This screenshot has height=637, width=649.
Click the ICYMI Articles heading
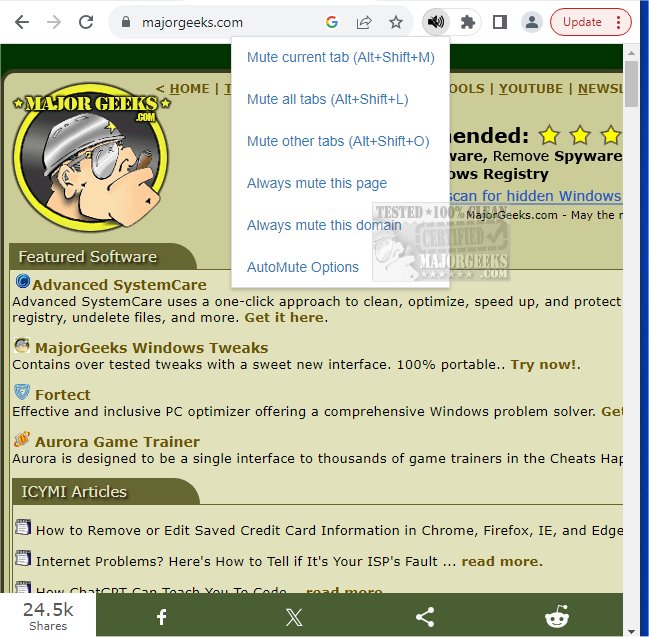(74, 492)
